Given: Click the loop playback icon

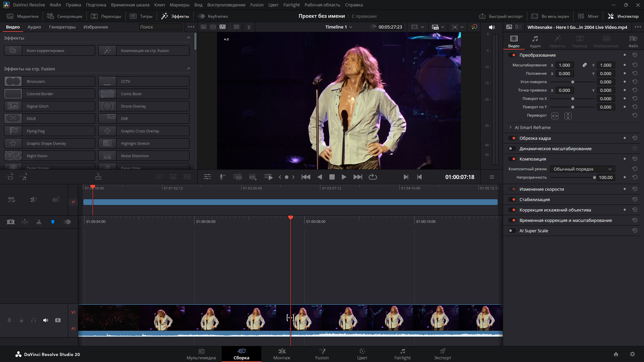Looking at the screenshot, I should tap(373, 177).
